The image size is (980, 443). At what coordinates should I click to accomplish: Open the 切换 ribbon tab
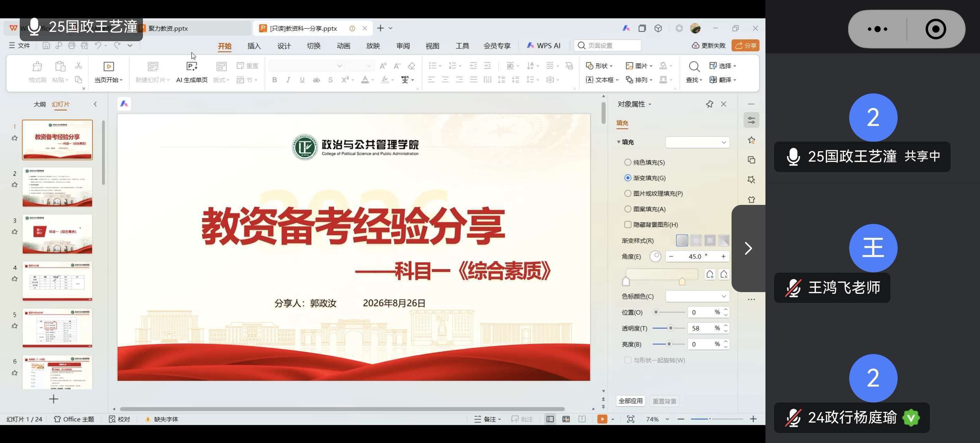point(314,46)
